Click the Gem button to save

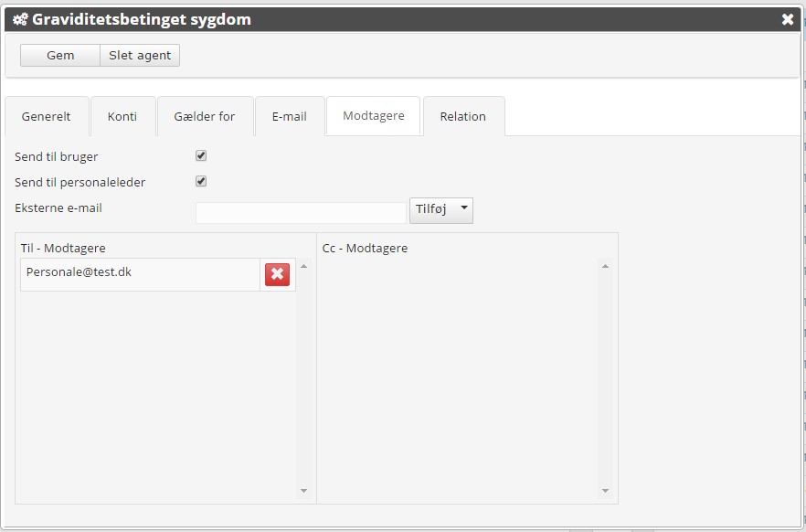[x=58, y=55]
